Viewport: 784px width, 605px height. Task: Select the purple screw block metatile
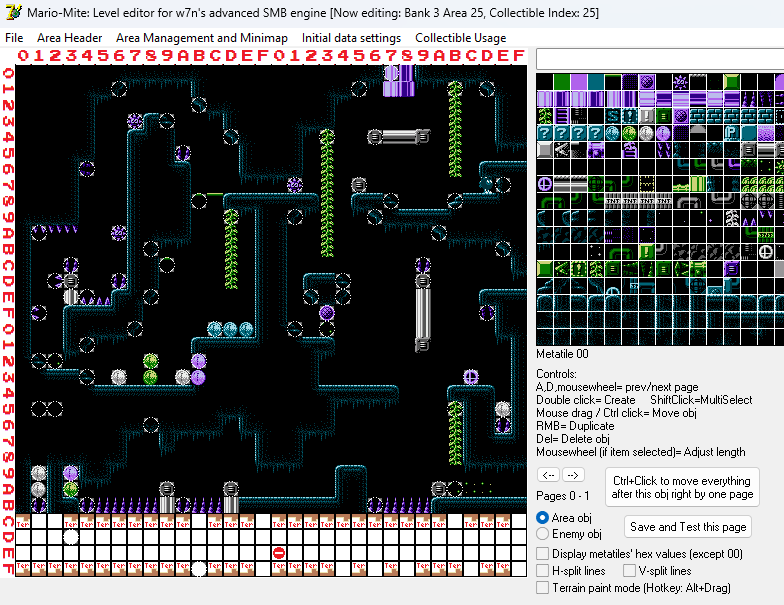click(732, 269)
